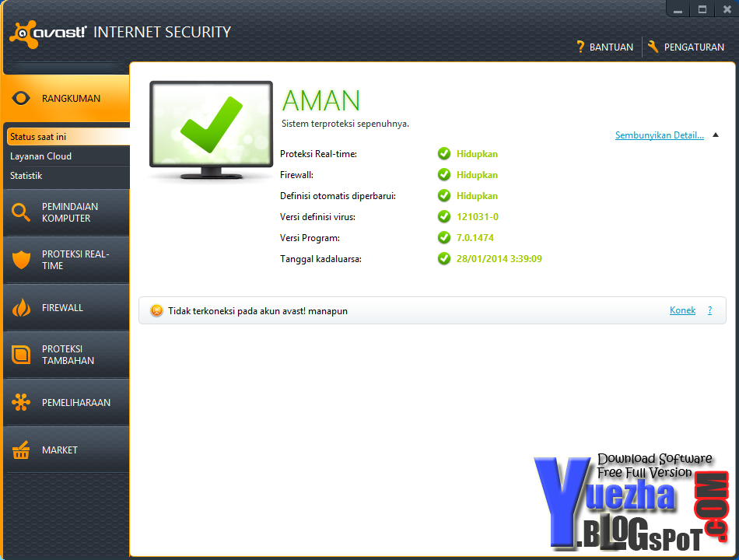Open Proteksi Tambahan square icon
The image size is (739, 560).
21,355
